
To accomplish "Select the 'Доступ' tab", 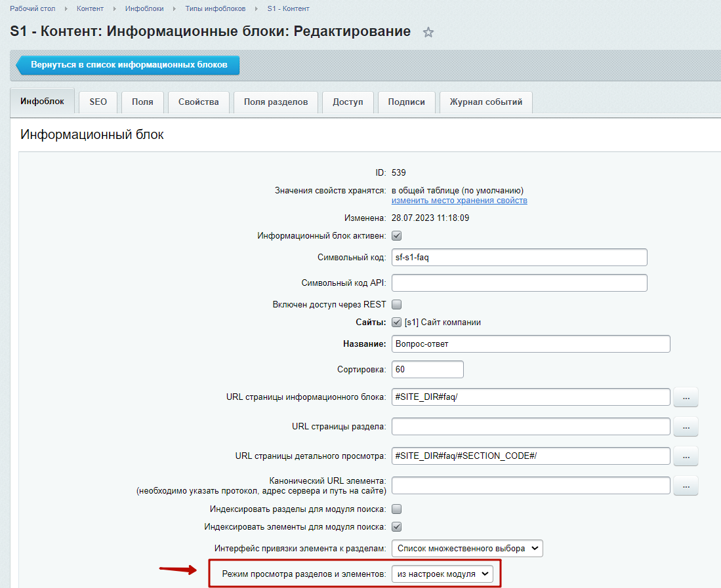I will [x=348, y=102].
